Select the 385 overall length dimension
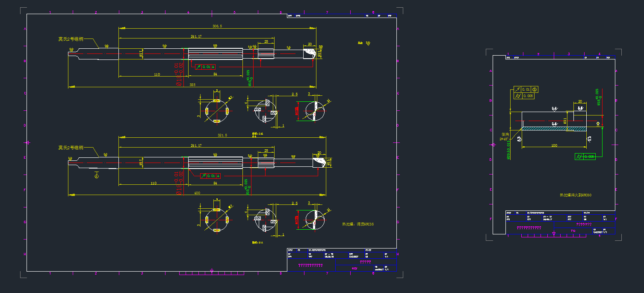The image size is (644, 293). point(192,85)
